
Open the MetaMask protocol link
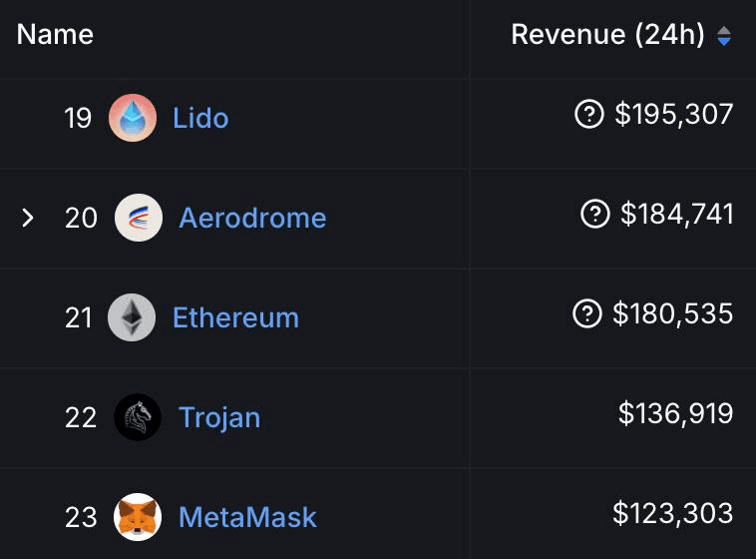click(247, 517)
